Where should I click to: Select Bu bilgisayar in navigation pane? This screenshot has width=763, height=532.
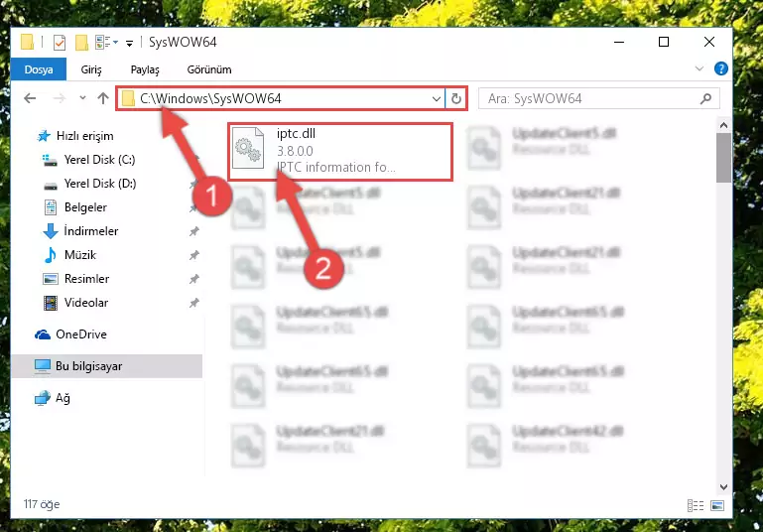(106, 366)
